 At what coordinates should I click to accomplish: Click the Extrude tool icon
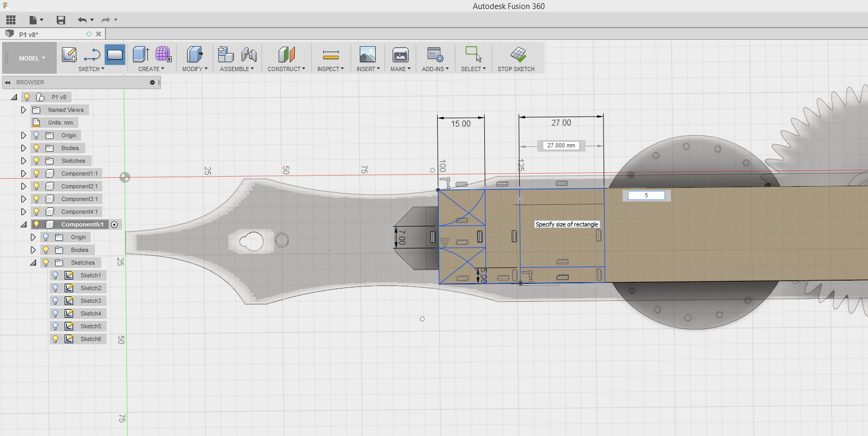(x=140, y=54)
